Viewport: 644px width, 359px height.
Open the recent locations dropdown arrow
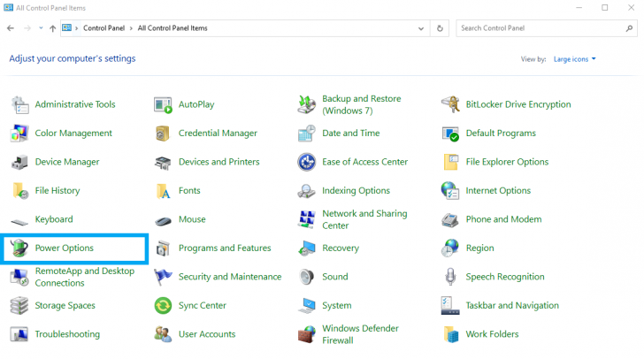[41, 28]
